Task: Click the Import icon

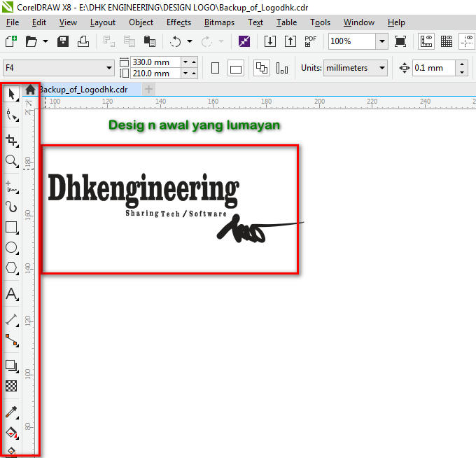Action: click(x=270, y=41)
